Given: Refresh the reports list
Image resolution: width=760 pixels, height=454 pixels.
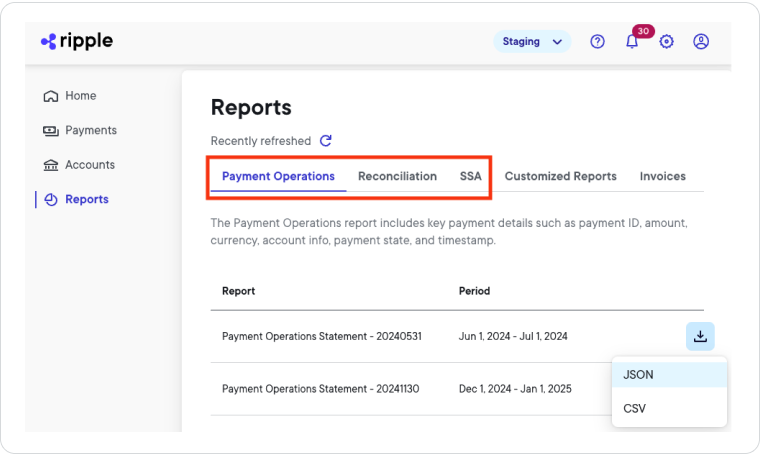Looking at the screenshot, I should point(325,141).
